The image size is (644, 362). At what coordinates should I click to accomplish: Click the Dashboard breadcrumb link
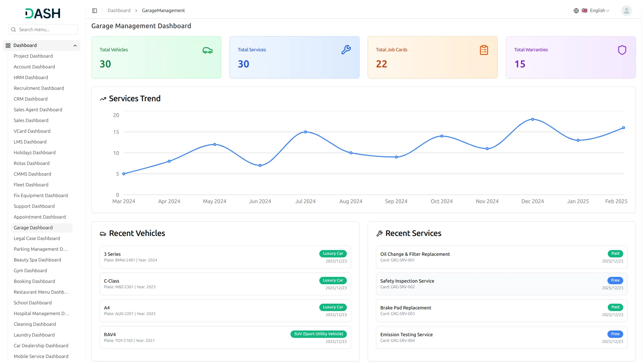[119, 11]
